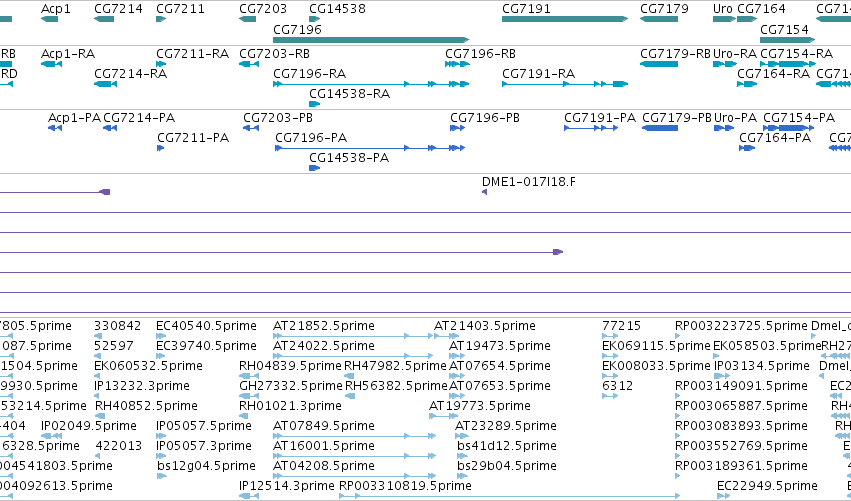Click the CG7154-RA transcript label

click(x=796, y=54)
